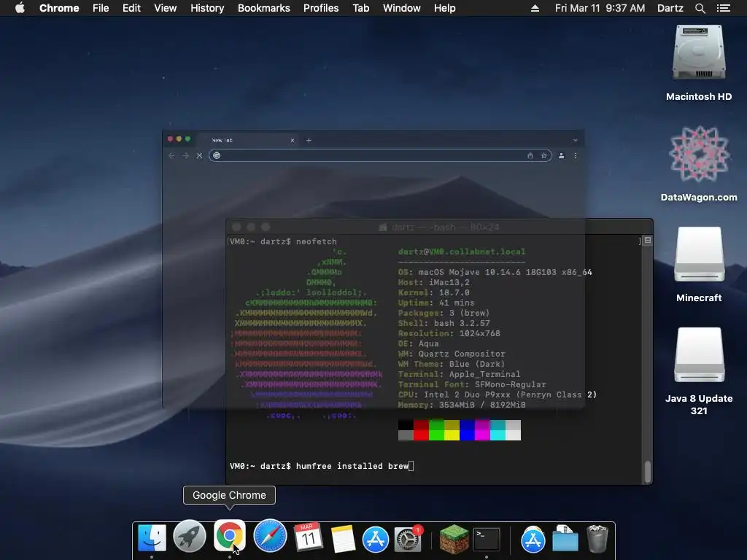Open the Tab menu
Image resolution: width=747 pixels, height=560 pixels.
click(360, 8)
